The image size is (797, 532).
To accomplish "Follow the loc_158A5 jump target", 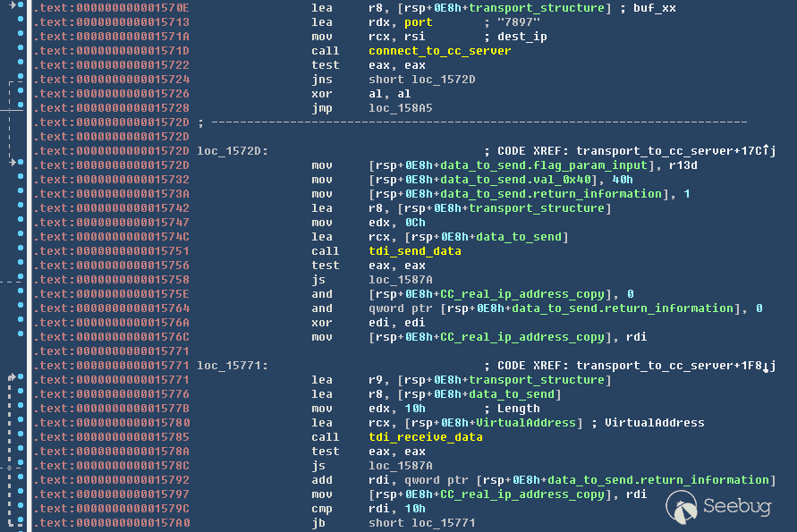I will click(401, 107).
